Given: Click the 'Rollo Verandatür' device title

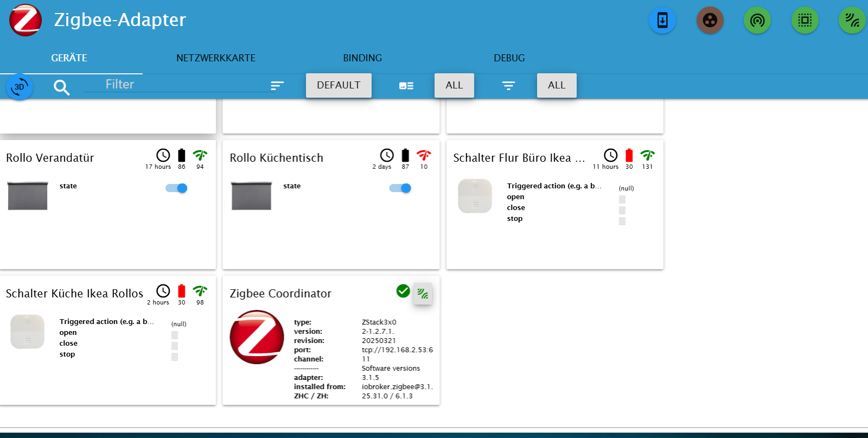Looking at the screenshot, I should click(x=50, y=158).
